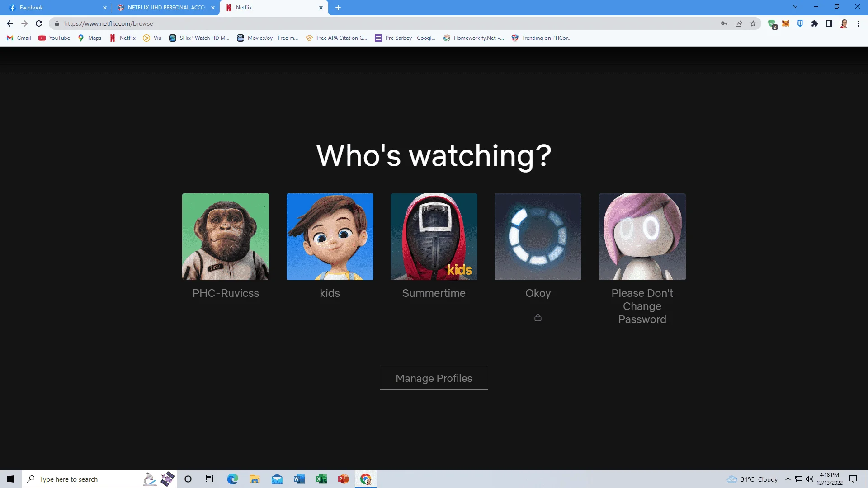Screen dimensions: 868x488
Task: Choose the kids profile avatar
Action: click(x=330, y=237)
